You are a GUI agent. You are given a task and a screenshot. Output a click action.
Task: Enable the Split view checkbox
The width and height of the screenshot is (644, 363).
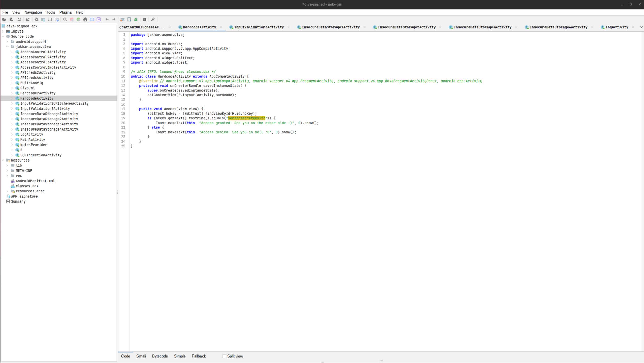pos(224,356)
